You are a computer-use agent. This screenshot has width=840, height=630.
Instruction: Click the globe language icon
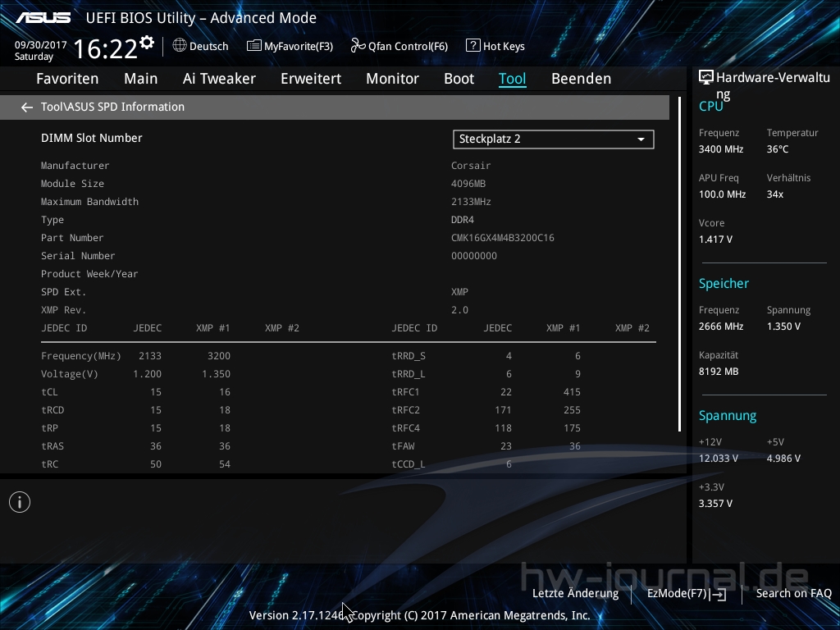[x=180, y=46]
